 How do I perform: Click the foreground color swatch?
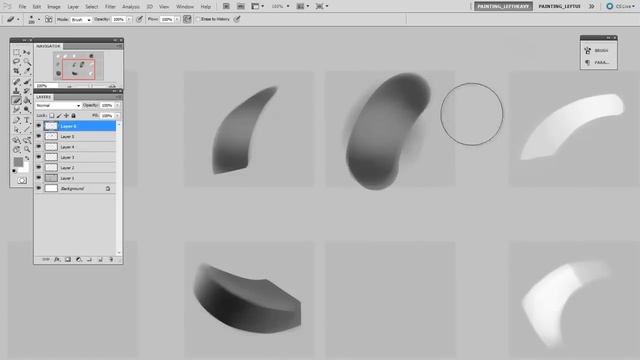point(18,162)
